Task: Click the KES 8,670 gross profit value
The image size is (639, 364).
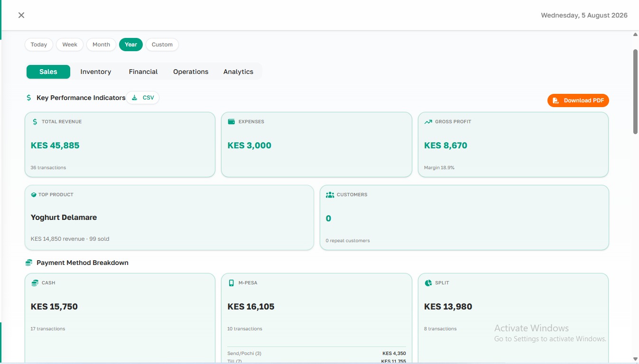Action: coord(445,146)
